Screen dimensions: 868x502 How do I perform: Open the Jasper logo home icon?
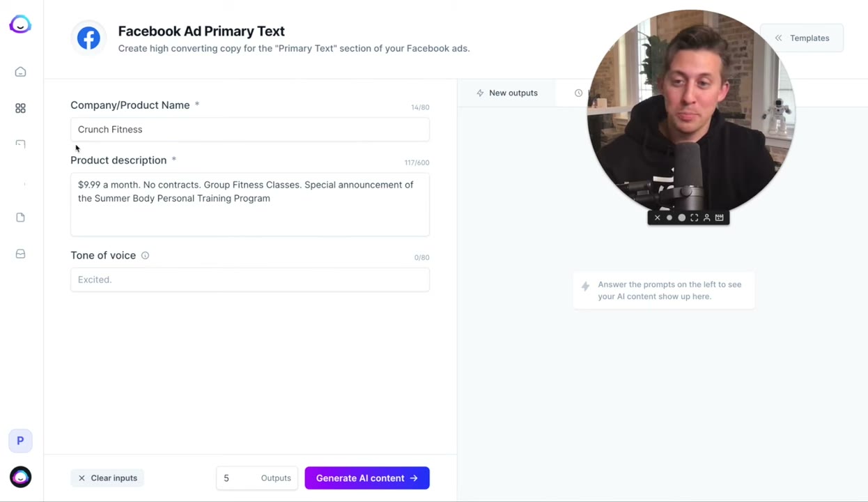(x=20, y=24)
